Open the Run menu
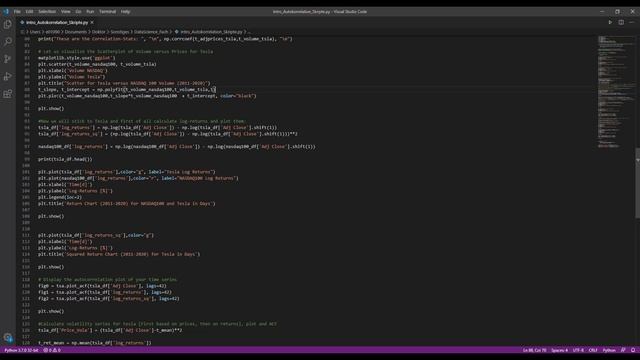This screenshot has width=640, height=360. coord(90,11)
